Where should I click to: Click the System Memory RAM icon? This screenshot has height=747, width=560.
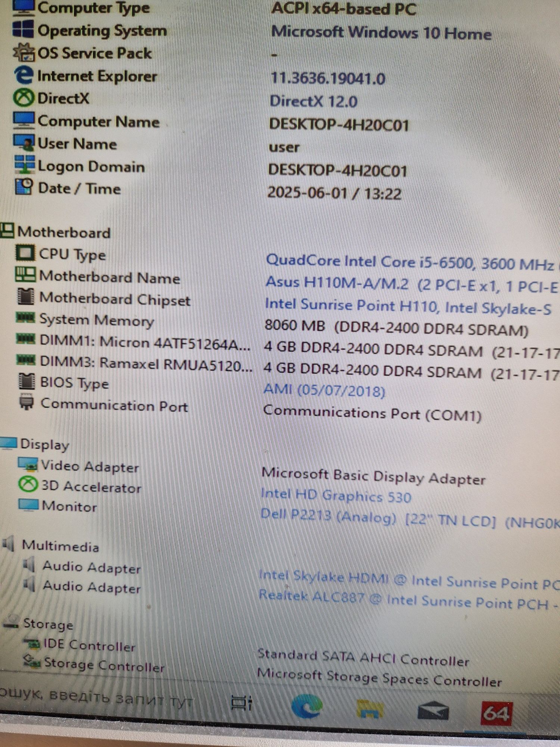[25, 318]
